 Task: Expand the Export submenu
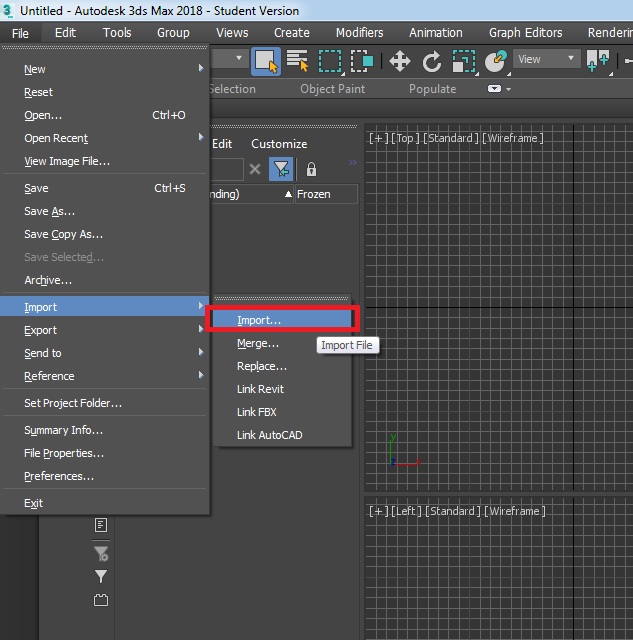(x=104, y=330)
